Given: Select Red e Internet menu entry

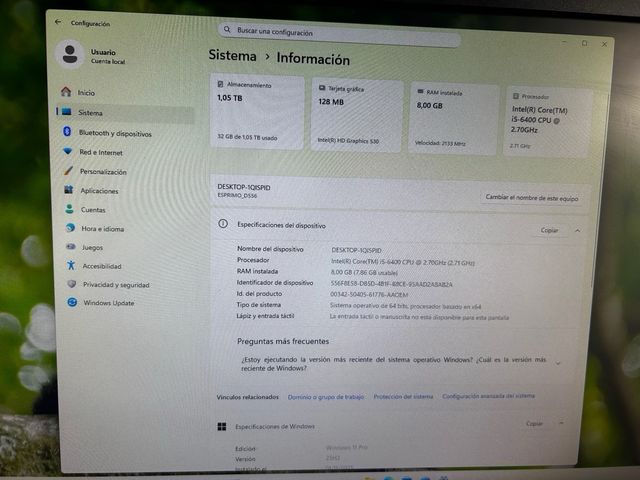Looking at the screenshot, I should [x=101, y=152].
